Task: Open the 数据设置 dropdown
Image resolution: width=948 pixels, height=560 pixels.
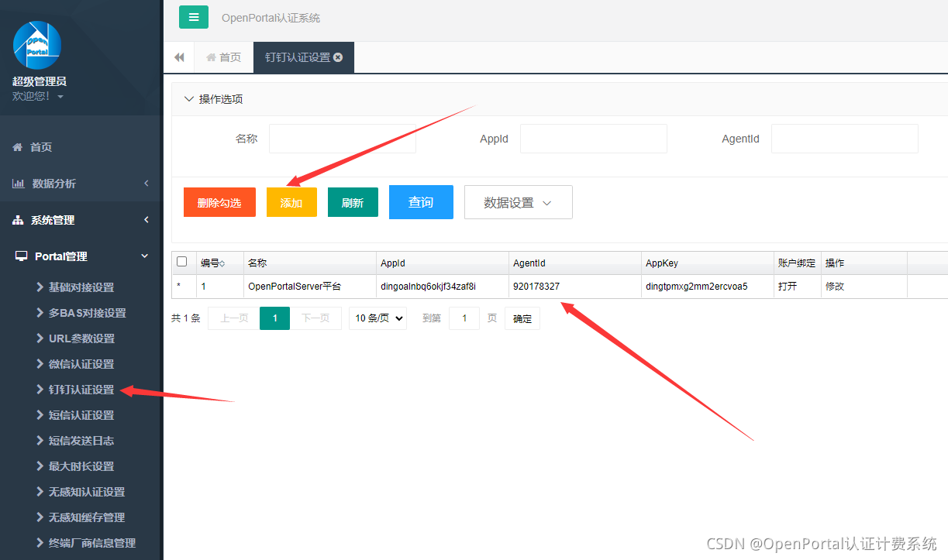Action: (519, 202)
